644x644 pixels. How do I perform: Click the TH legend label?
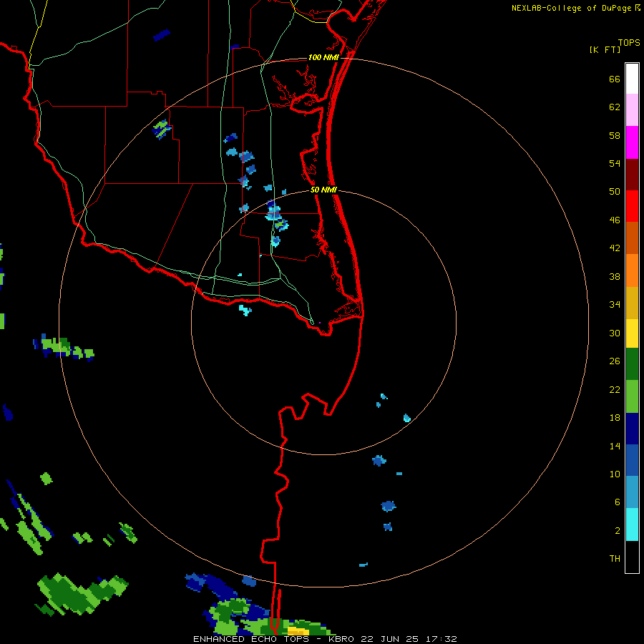point(615,558)
